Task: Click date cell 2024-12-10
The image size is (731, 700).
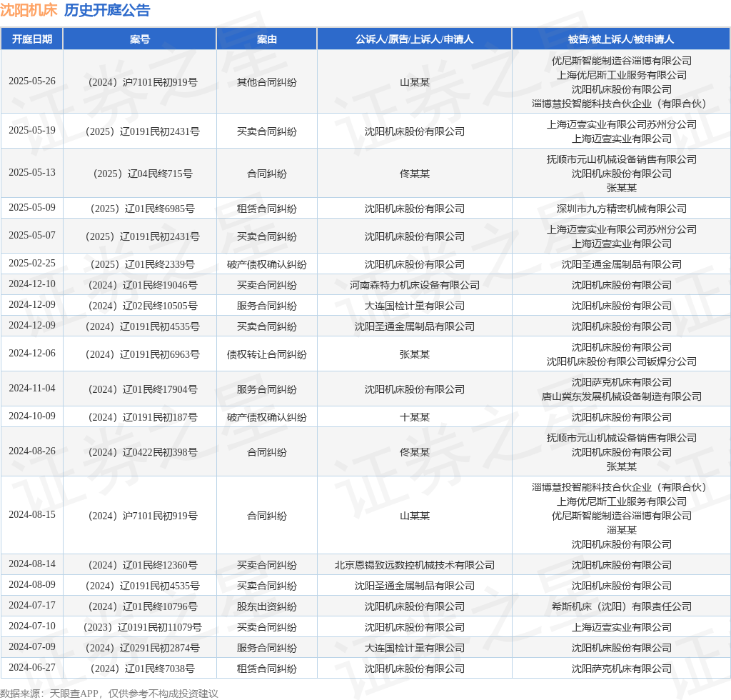Action: tap(31, 284)
